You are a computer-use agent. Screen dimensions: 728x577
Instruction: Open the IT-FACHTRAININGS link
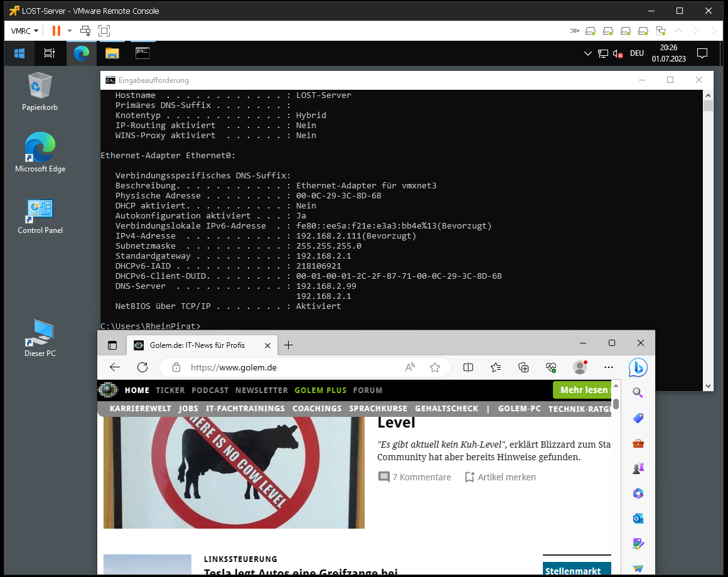245,408
